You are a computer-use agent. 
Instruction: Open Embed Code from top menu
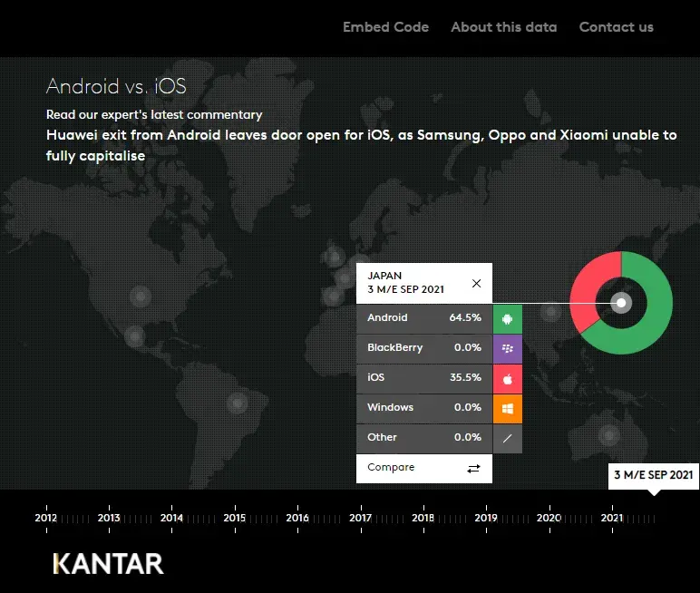point(385,27)
